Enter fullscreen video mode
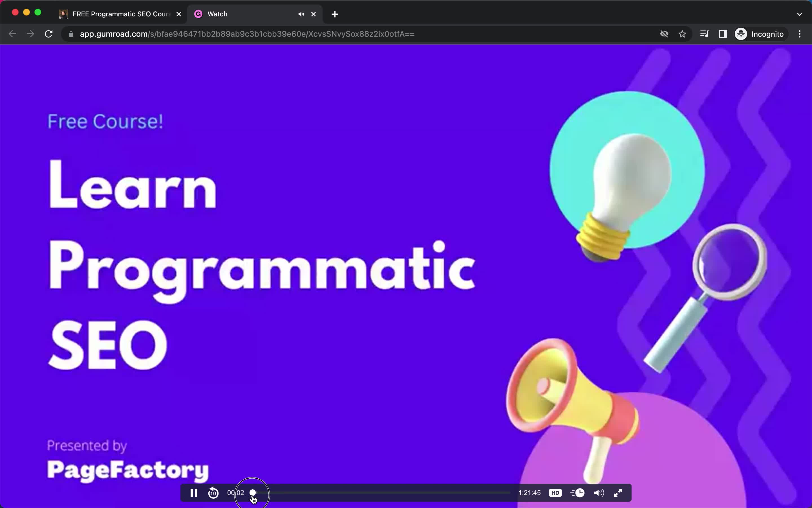The image size is (812, 508). coord(618,493)
